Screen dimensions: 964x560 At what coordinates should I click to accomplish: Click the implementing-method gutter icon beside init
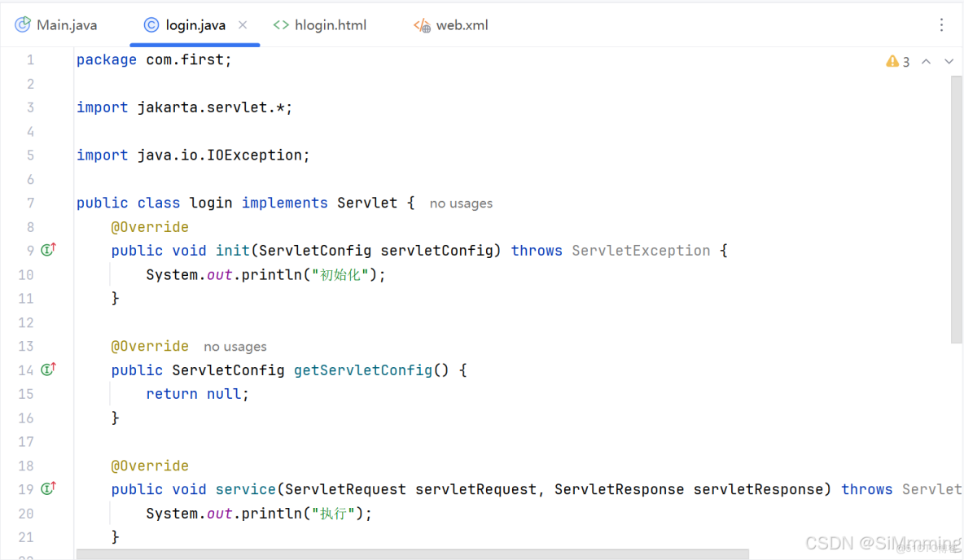point(47,250)
